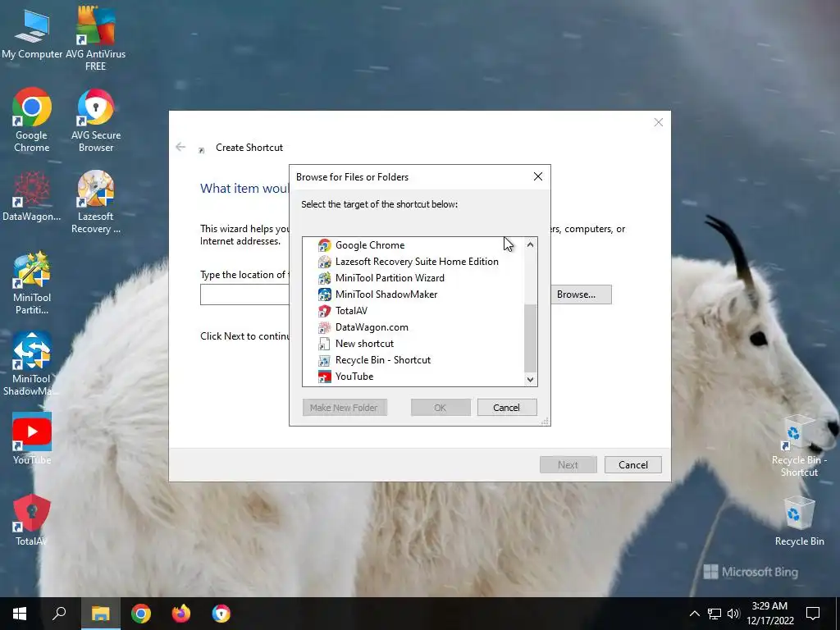This screenshot has width=840, height=630.
Task: Open Chrome from taskbar
Action: click(x=141, y=614)
